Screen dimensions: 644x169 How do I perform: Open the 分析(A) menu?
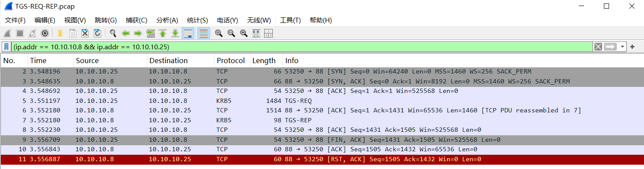[167, 20]
